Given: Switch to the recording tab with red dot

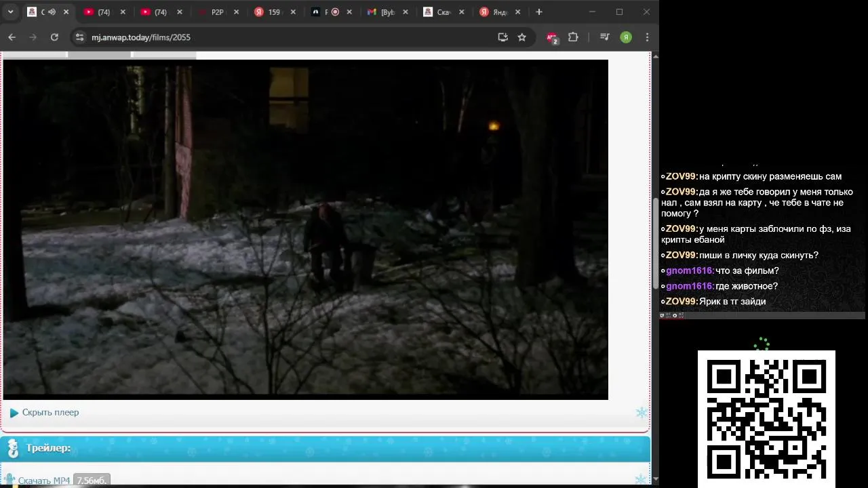Looking at the screenshot, I should [x=330, y=12].
